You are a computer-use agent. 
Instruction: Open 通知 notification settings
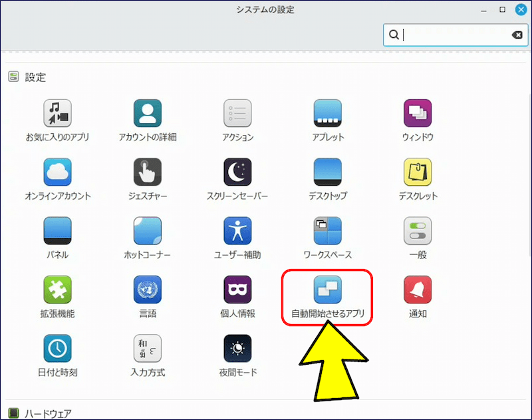point(418,289)
